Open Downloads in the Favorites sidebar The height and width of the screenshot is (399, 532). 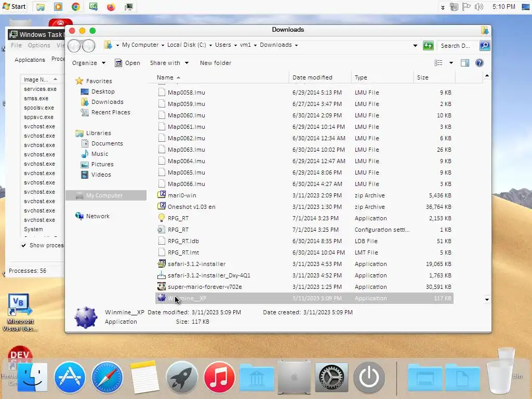(102, 102)
